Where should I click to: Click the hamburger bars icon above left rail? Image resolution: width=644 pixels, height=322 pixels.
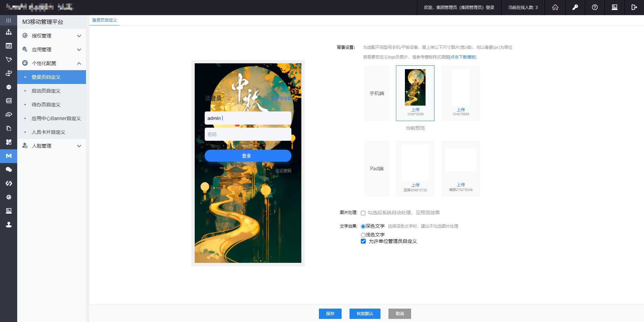coord(9,20)
